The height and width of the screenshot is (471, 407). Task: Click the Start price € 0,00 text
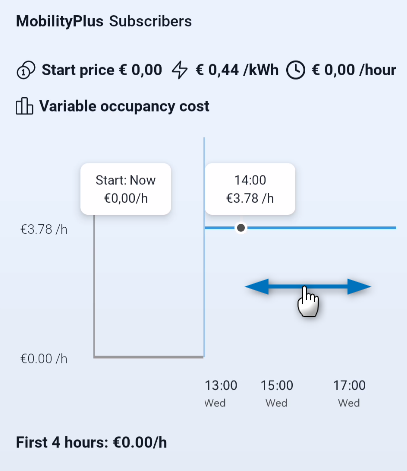(x=102, y=70)
